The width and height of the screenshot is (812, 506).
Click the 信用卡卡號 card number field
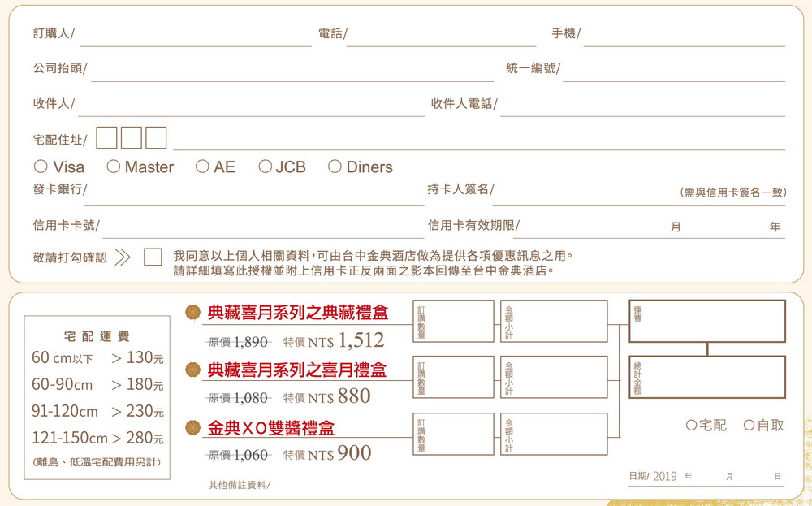click(263, 227)
